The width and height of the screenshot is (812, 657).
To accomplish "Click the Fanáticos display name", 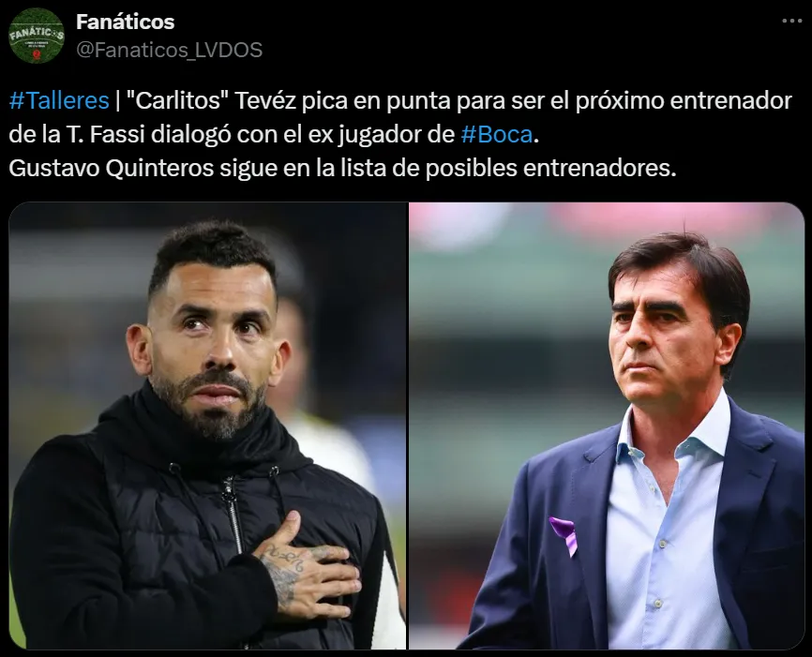I will 126,22.
